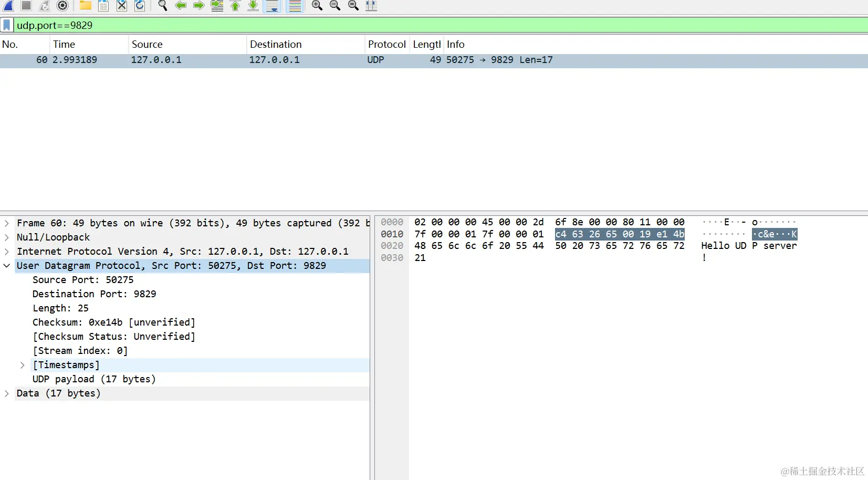Viewport: 868px width, 480px height.
Task: Click hex offset 0020 in bytes pane
Action: [392, 246]
